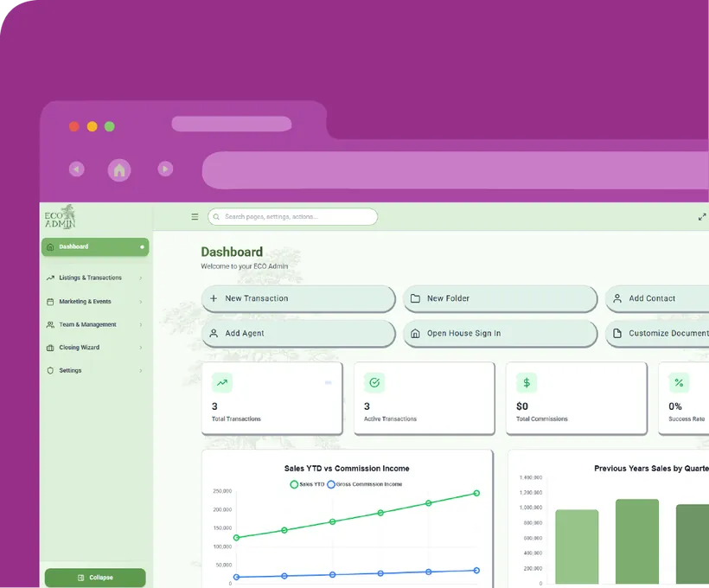Toggle Sales YTD legend entry
The width and height of the screenshot is (709, 588).
pyautogui.click(x=307, y=484)
